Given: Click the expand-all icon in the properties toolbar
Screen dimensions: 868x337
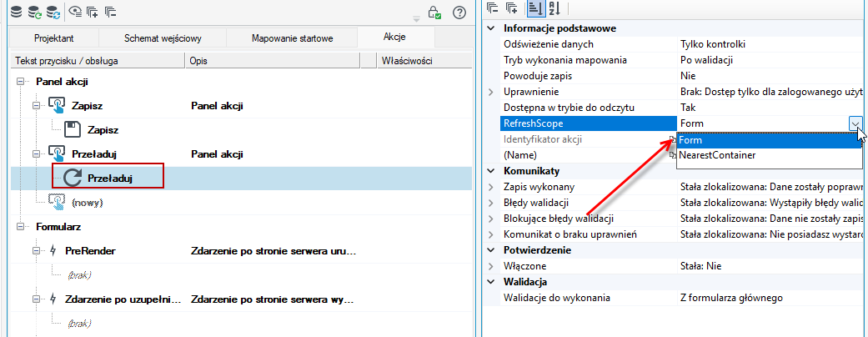Looking at the screenshot, I should 512,8.
